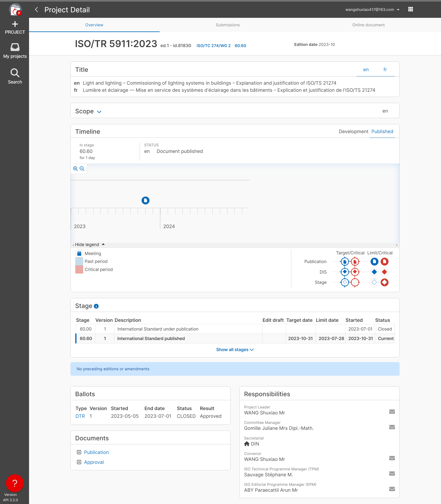The height and width of the screenshot is (504, 441).
Task: Select the en Scope language
Action: pos(385,111)
